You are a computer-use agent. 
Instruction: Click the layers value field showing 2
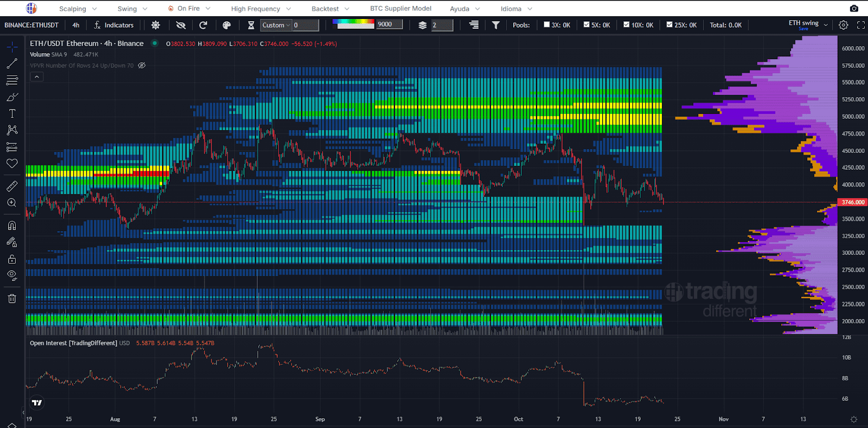point(442,25)
